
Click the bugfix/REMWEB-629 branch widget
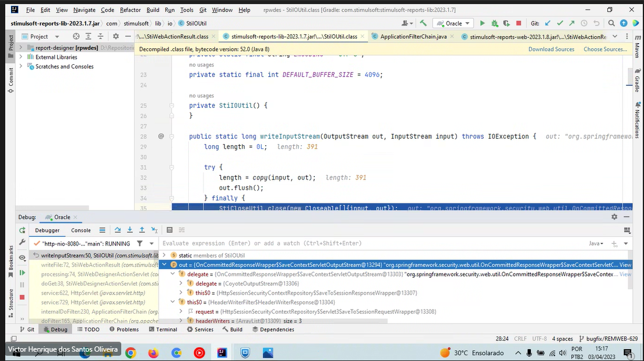pyautogui.click(x=608, y=339)
